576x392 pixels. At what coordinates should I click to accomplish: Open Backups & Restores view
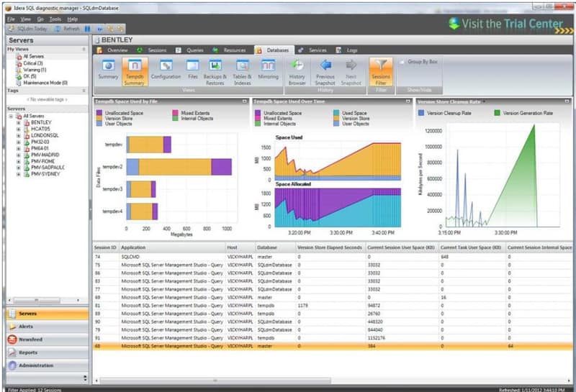pos(215,72)
